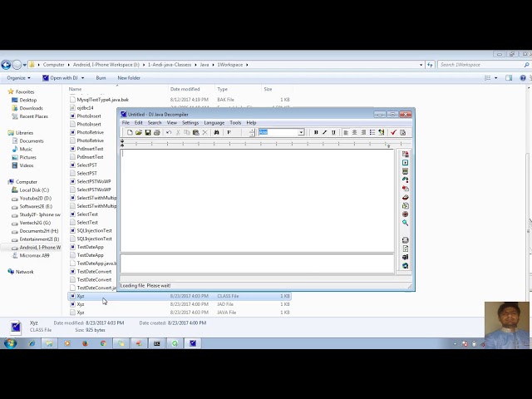The width and height of the screenshot is (532, 399).
Task: Toggle Underline formatting button
Action: pyautogui.click(x=333, y=132)
